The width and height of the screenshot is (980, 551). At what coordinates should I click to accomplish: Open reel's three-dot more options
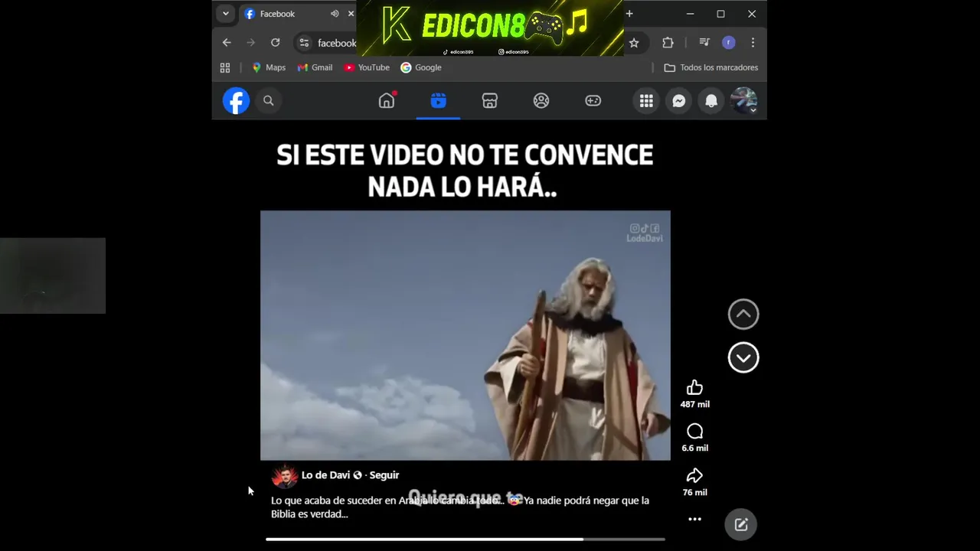(x=694, y=519)
